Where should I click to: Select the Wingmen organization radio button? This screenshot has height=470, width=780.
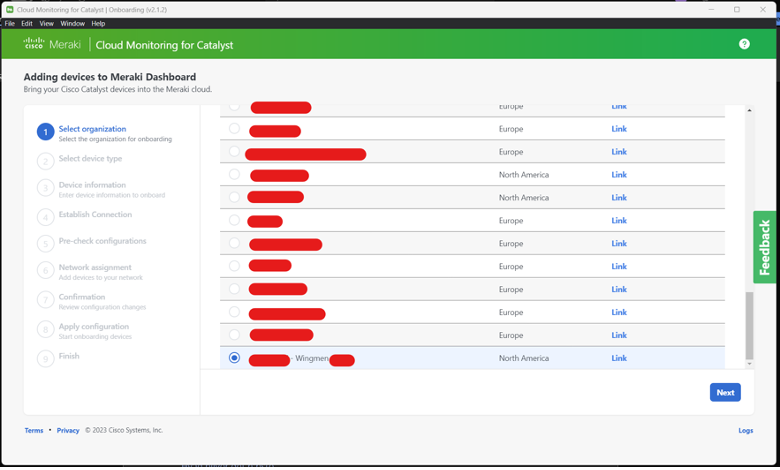[x=234, y=358]
